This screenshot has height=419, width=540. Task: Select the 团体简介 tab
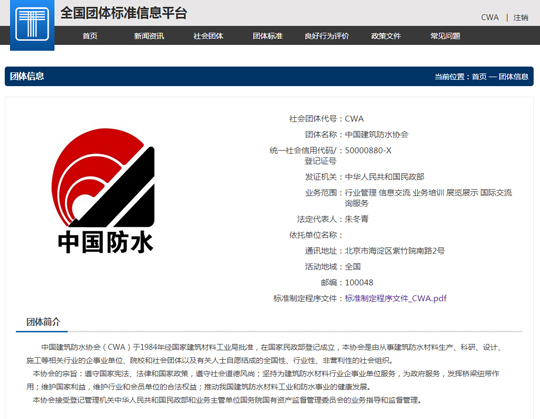point(43,322)
